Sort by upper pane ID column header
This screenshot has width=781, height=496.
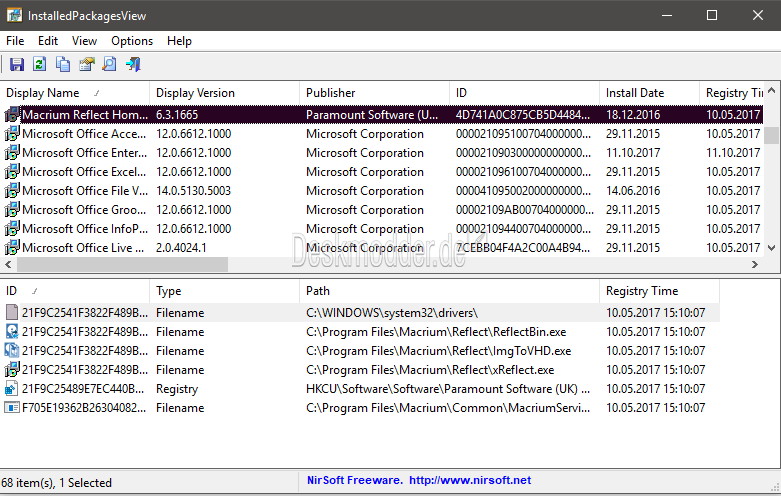click(524, 93)
